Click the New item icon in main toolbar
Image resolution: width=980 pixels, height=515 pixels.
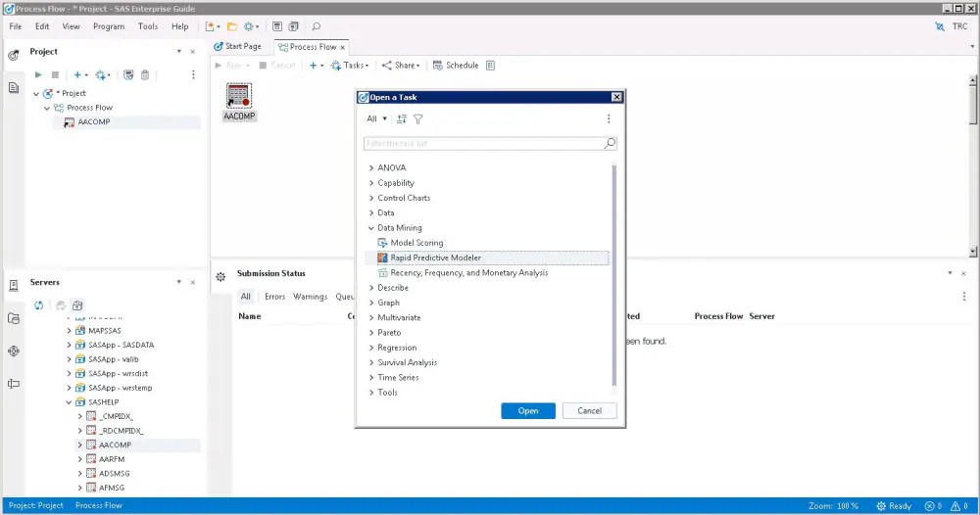[x=211, y=26]
